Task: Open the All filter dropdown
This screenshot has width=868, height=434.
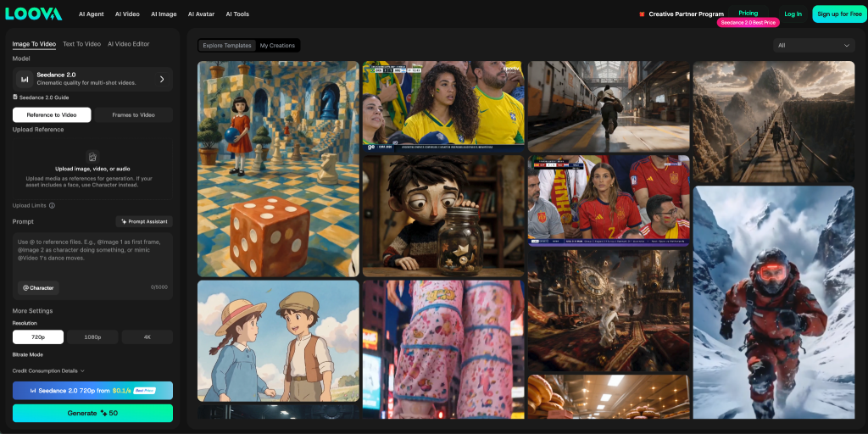Action: [814, 46]
